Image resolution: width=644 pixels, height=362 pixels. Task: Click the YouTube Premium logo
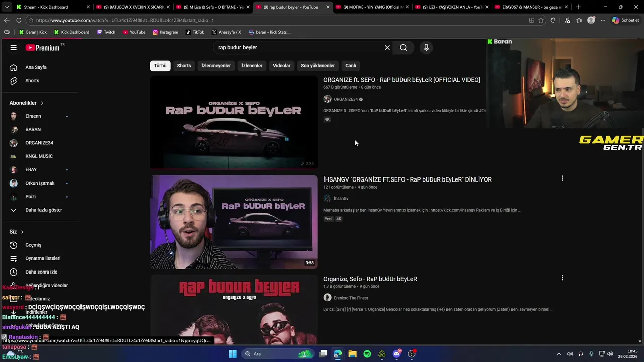tap(43, 48)
